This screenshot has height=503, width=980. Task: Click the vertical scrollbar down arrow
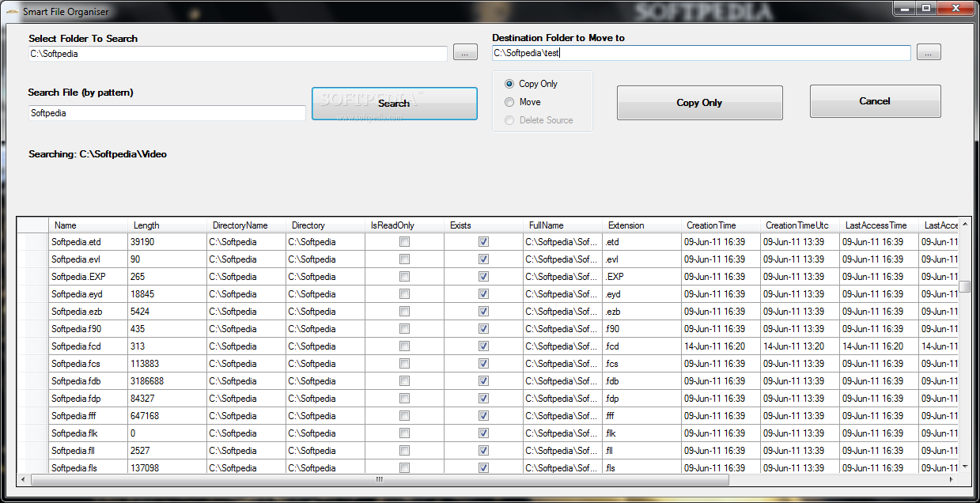964,467
